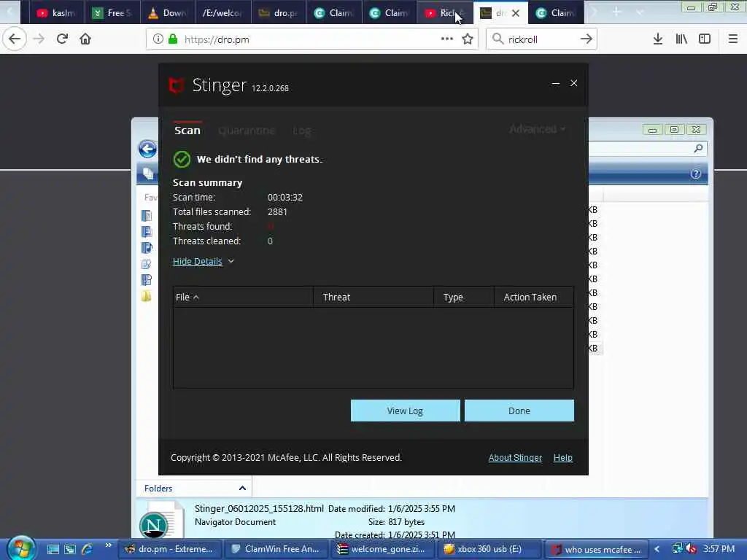Open ClamWin Free Antivirus taskbar button
The height and width of the screenshot is (560, 747).
[x=276, y=549]
